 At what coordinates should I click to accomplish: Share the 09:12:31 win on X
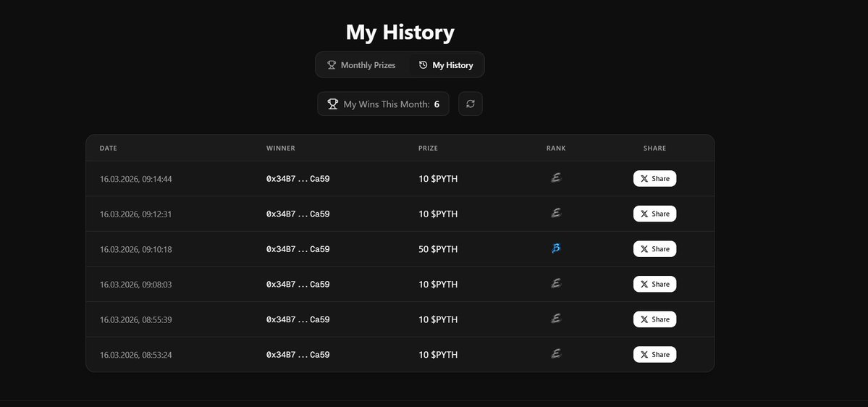pos(655,214)
